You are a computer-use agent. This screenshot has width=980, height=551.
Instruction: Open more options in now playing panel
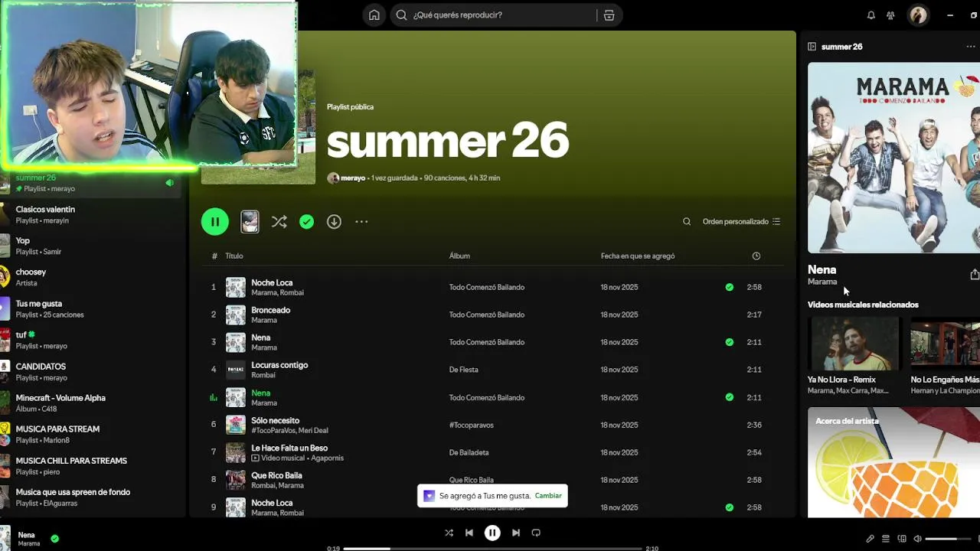tap(971, 47)
